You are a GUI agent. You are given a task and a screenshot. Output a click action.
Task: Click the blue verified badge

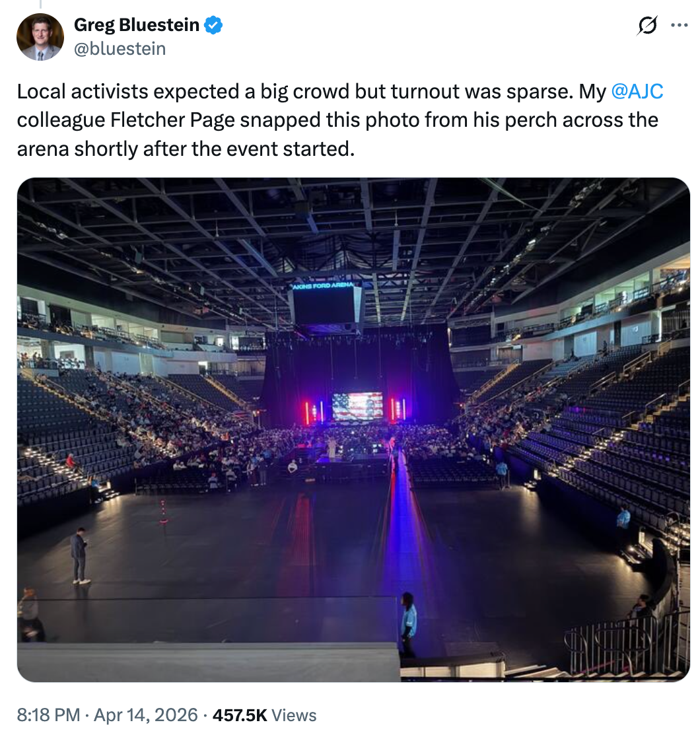coord(213,26)
